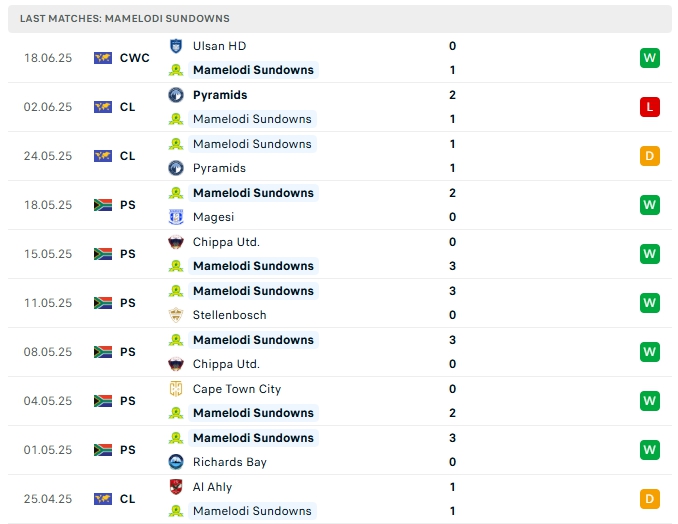
Task: Click the D badge for Al Ahly match
Action: (650, 499)
